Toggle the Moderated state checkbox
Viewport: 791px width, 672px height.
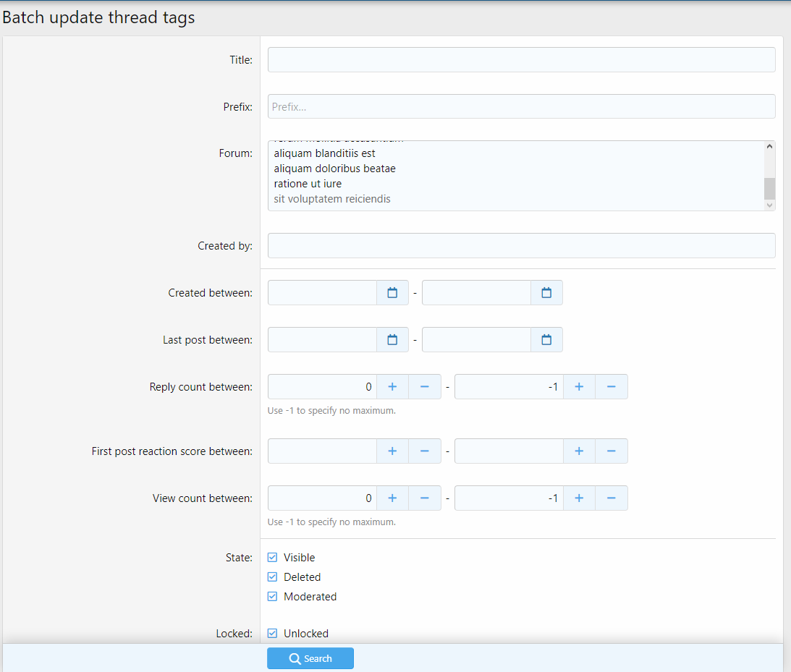pos(273,597)
